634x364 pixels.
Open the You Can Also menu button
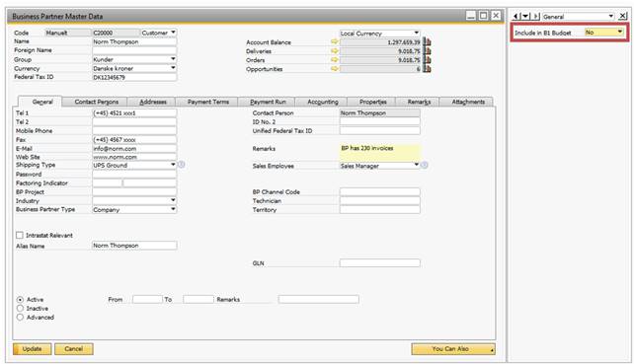pos(453,349)
